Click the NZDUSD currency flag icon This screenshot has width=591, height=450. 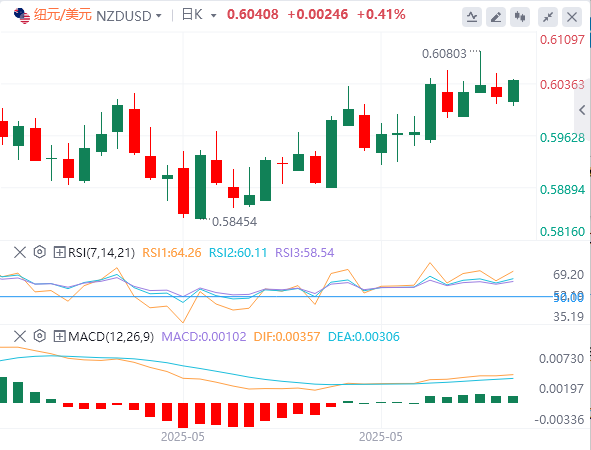click(x=21, y=15)
